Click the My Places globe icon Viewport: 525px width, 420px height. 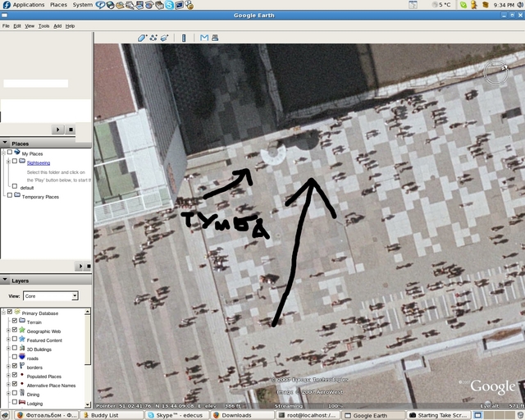coord(17,153)
